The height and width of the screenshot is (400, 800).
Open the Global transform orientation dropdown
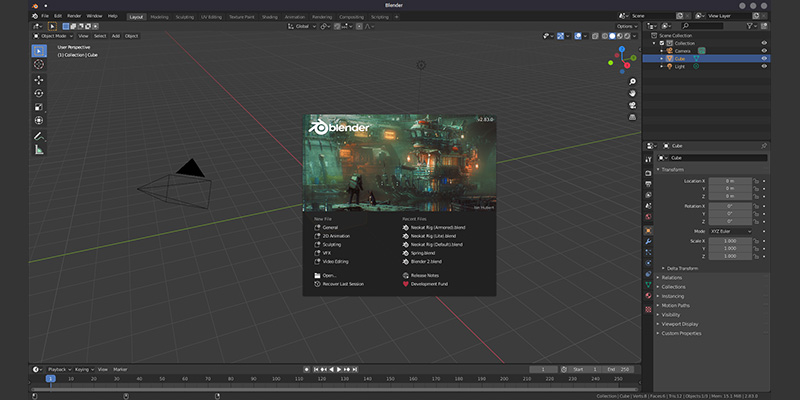coord(302,26)
